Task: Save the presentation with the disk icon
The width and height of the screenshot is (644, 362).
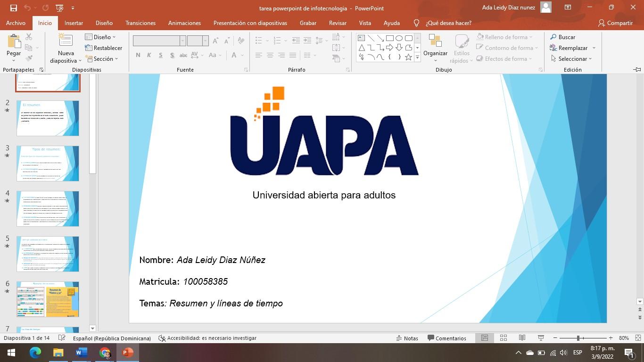Action: click(13, 8)
